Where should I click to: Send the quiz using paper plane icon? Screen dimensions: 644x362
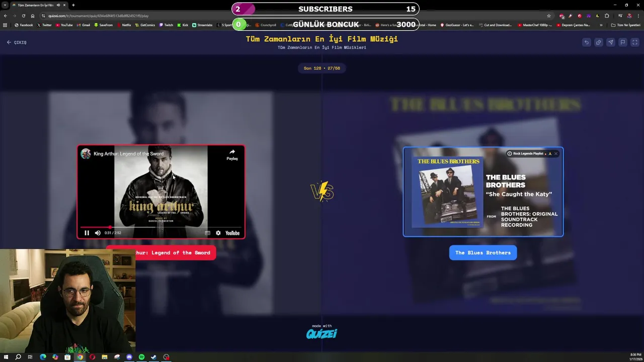(611, 42)
